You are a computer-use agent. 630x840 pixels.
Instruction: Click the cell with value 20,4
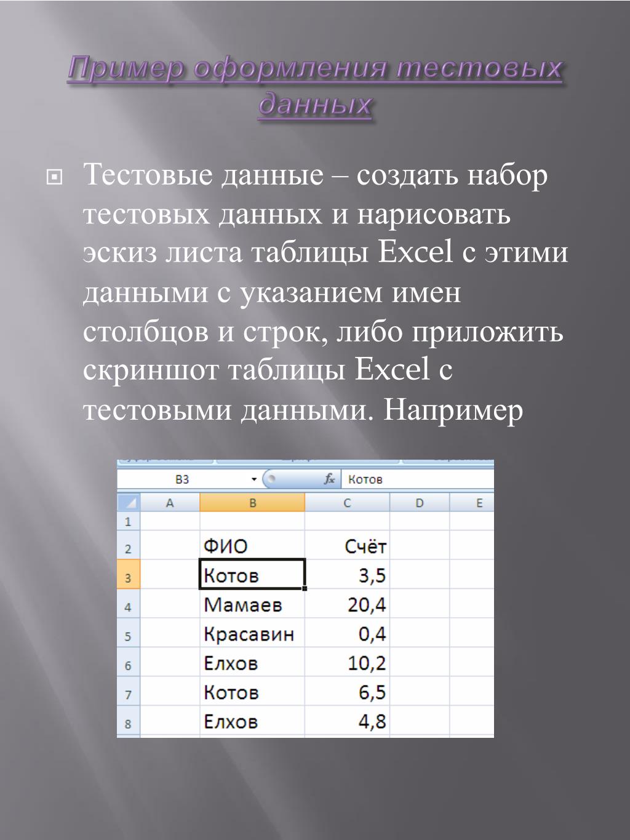coord(347,604)
